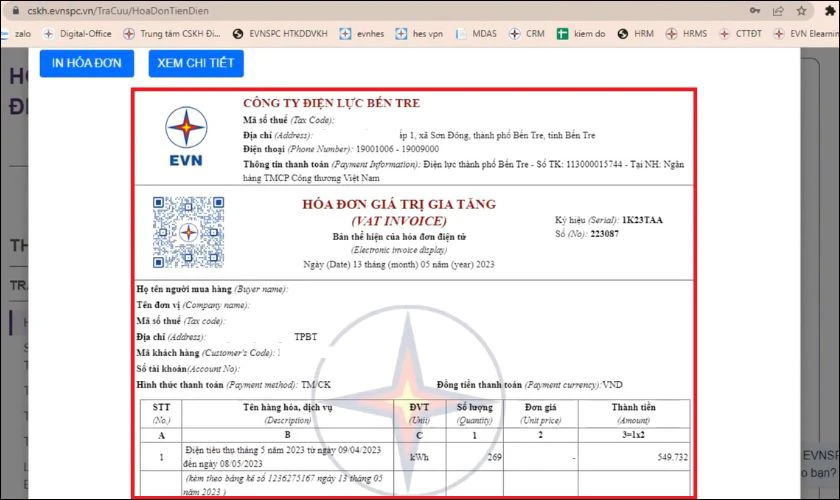Click the ĐVT column header
840x500 pixels.
coord(419,413)
